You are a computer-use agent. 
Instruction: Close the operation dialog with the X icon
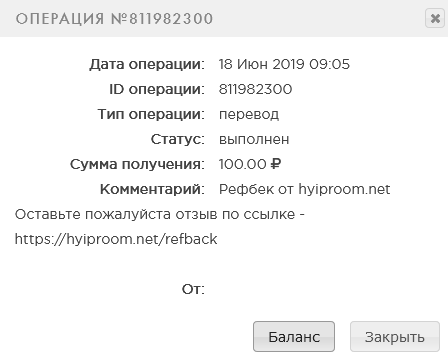coord(435,18)
